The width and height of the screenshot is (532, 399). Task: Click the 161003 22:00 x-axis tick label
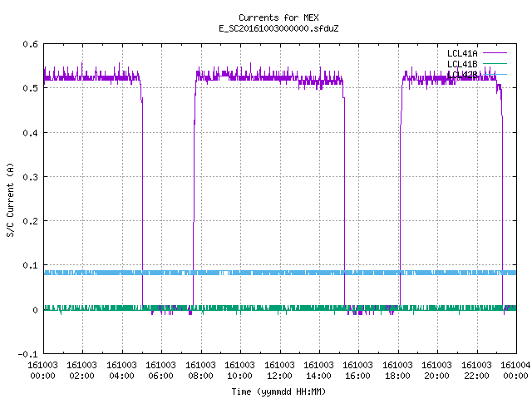tap(476, 371)
